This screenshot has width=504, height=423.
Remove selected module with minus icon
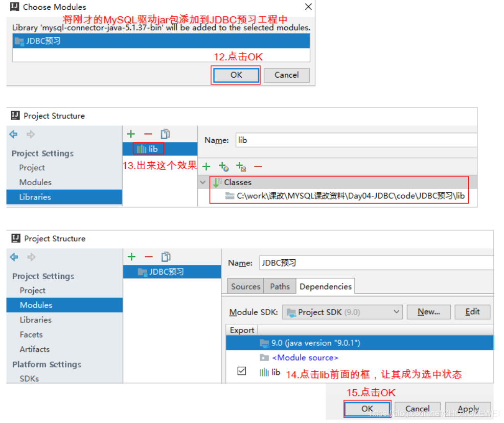[x=149, y=257]
